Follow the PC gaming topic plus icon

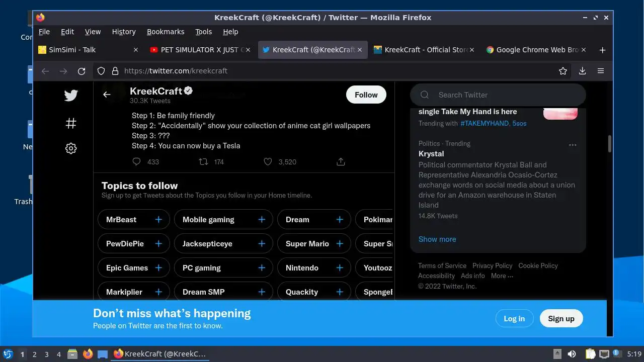pyautogui.click(x=262, y=267)
